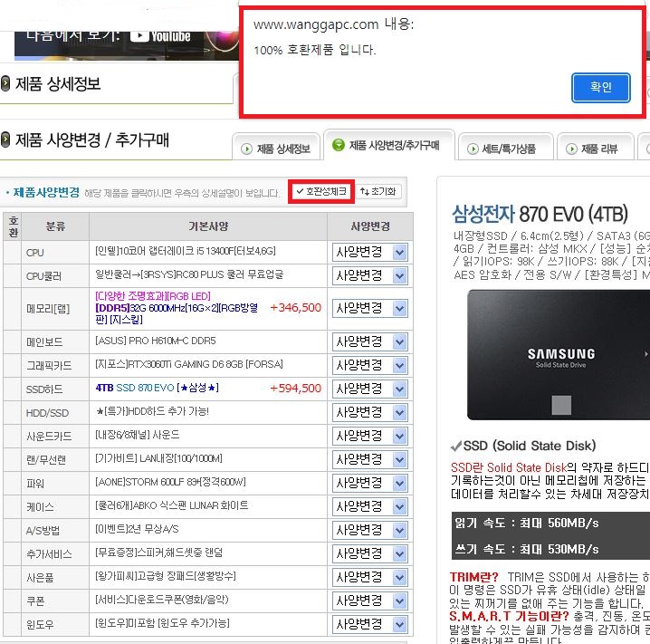Open the 사운드카드 사양변경 dropdown
Image resolution: width=650 pixels, height=644 pixels.
click(x=369, y=436)
